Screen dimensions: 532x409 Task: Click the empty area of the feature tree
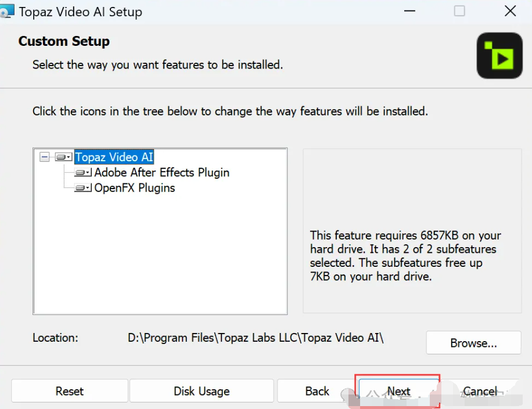point(160,255)
